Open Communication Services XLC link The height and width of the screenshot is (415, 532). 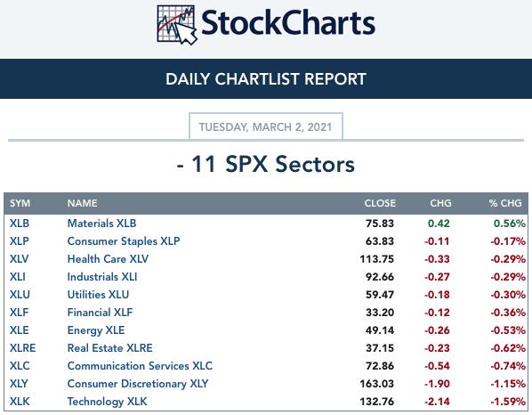coord(140,366)
